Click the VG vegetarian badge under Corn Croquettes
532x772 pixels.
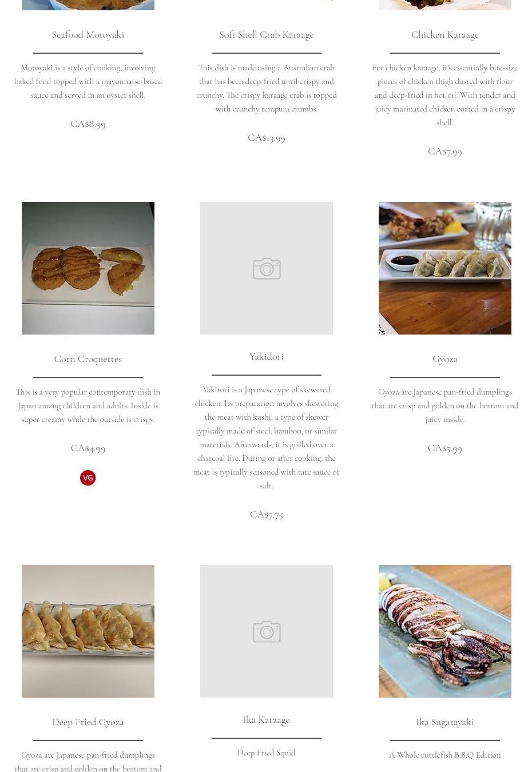[x=88, y=477]
